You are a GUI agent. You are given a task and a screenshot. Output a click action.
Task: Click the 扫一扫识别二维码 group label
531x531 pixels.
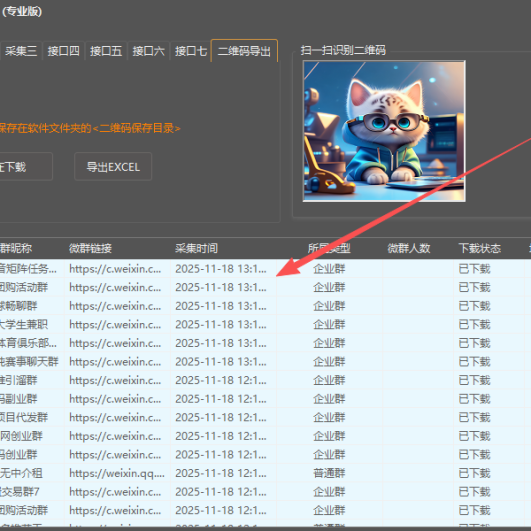pos(343,50)
